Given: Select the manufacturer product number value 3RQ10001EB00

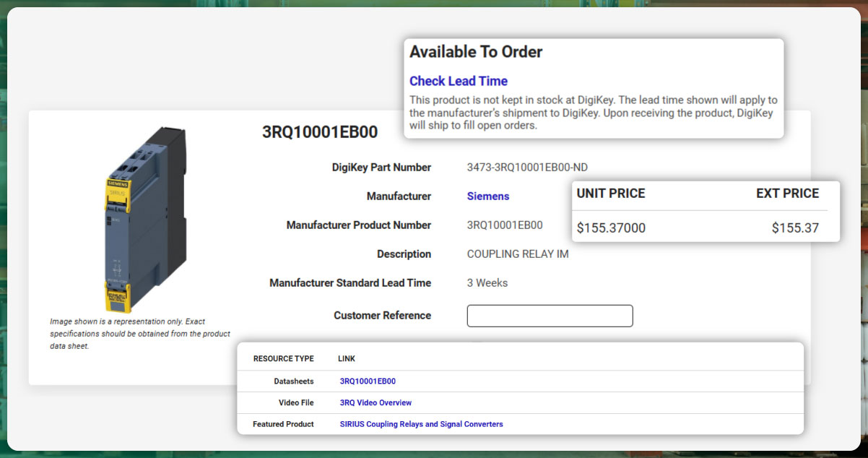Looking at the screenshot, I should [505, 225].
